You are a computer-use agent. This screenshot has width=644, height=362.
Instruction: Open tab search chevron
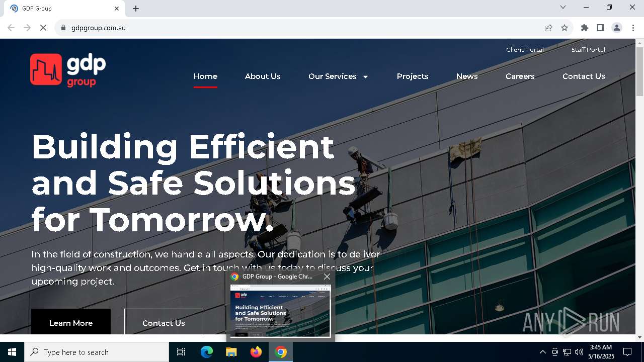click(563, 7)
